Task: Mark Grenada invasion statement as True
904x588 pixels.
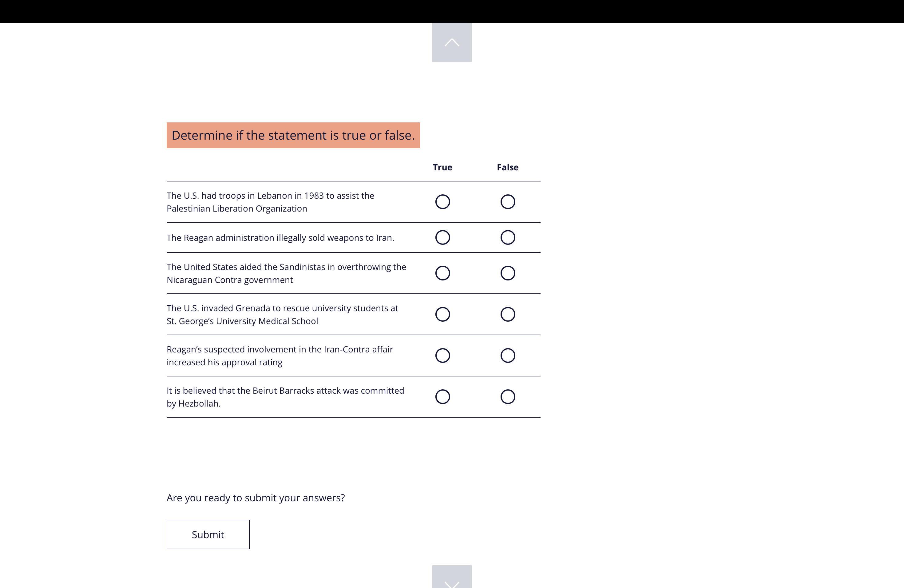Action: click(442, 314)
